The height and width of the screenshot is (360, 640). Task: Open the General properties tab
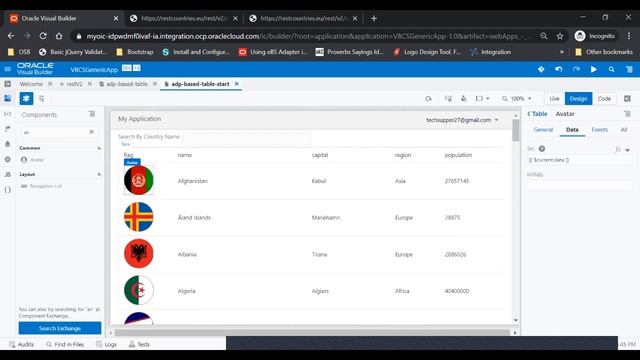543,129
